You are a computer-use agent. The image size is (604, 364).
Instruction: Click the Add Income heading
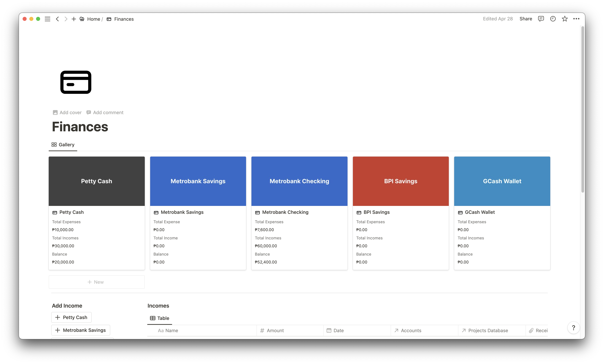(x=67, y=305)
